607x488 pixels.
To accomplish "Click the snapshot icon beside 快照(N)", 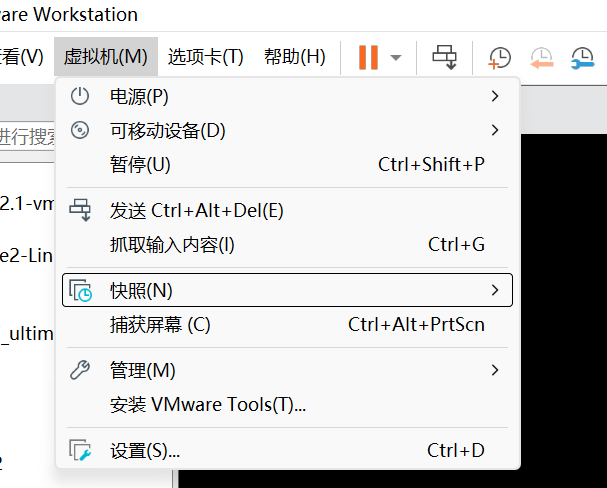I will [81, 290].
